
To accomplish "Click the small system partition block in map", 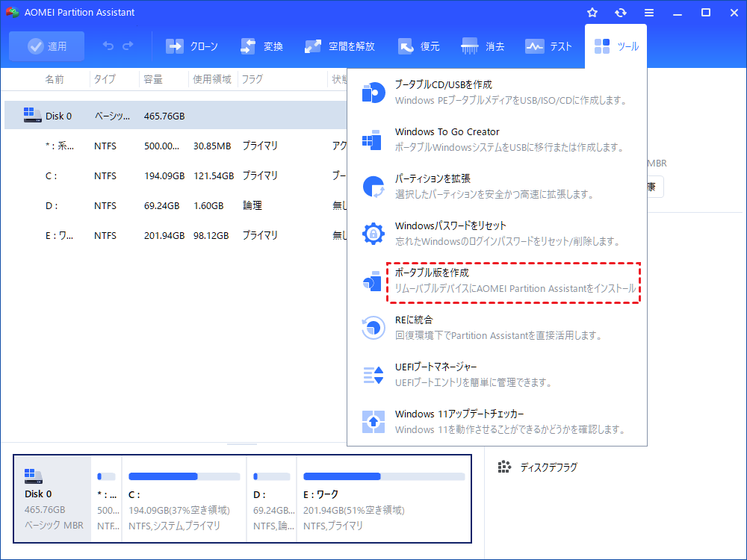I will tap(106, 499).
